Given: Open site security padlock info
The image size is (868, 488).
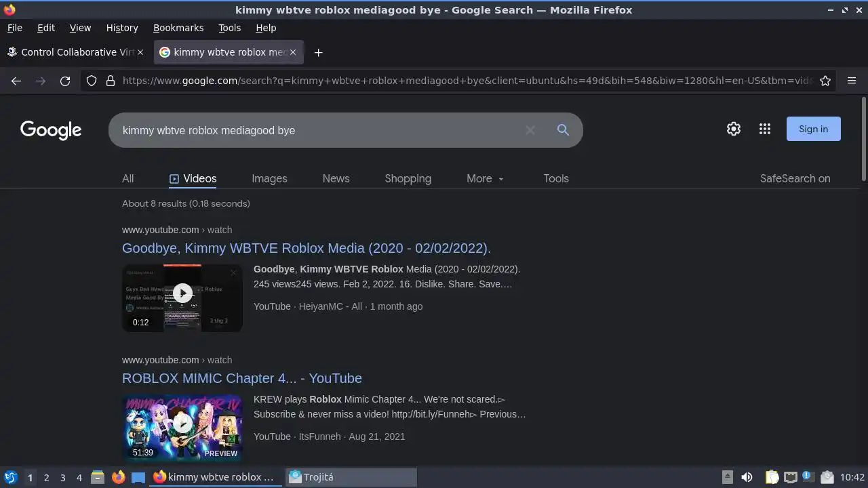Looking at the screenshot, I should 111,81.
